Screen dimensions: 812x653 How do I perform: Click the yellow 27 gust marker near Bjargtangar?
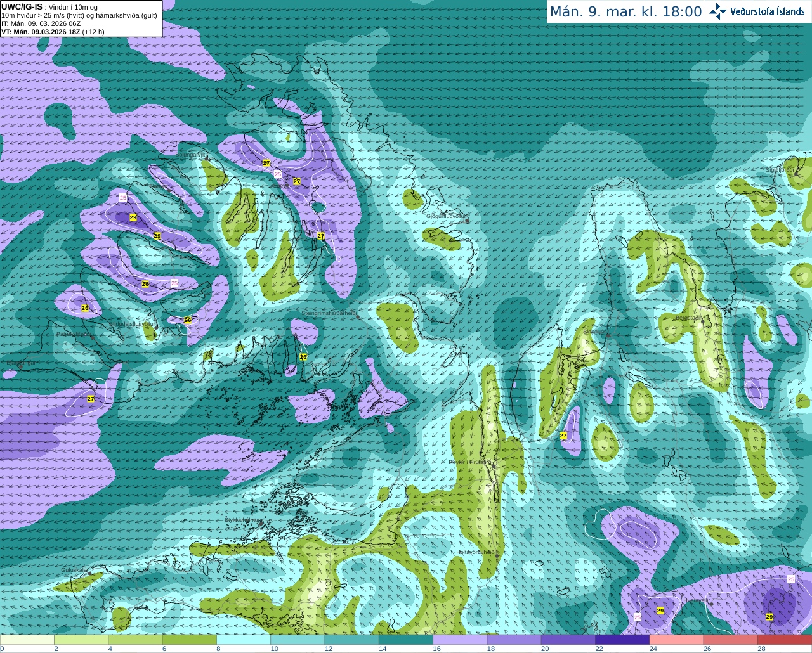click(x=91, y=399)
